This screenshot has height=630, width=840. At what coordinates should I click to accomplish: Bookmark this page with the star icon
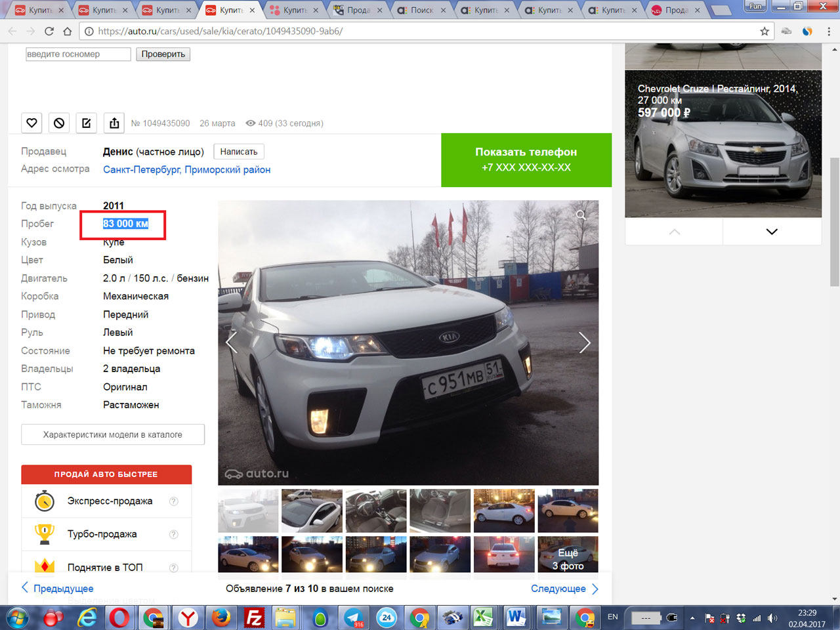(765, 31)
